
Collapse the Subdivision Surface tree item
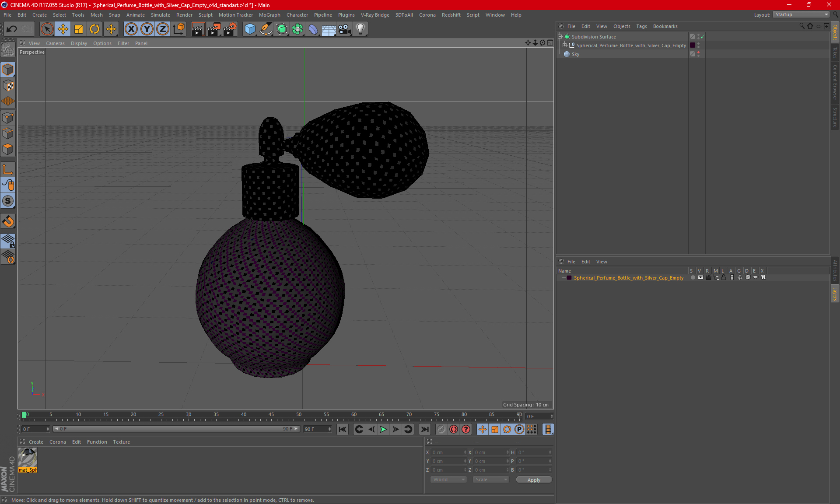(x=560, y=37)
